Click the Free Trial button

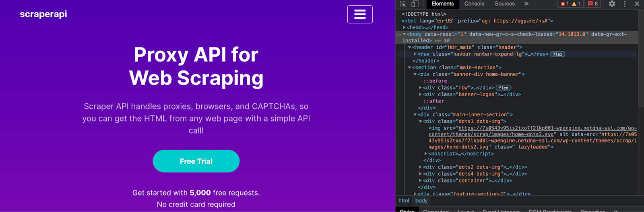[196, 161]
